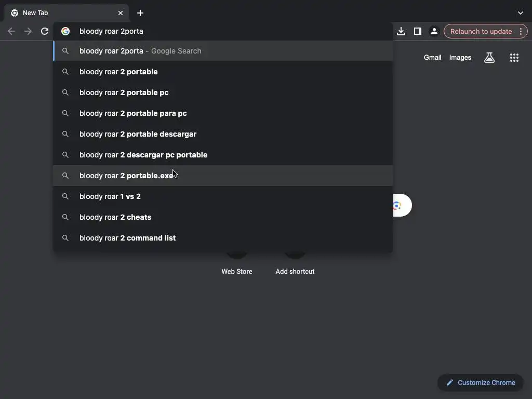The image size is (532, 399).
Task: Open the Search Labs flask icon
Action: (x=489, y=58)
